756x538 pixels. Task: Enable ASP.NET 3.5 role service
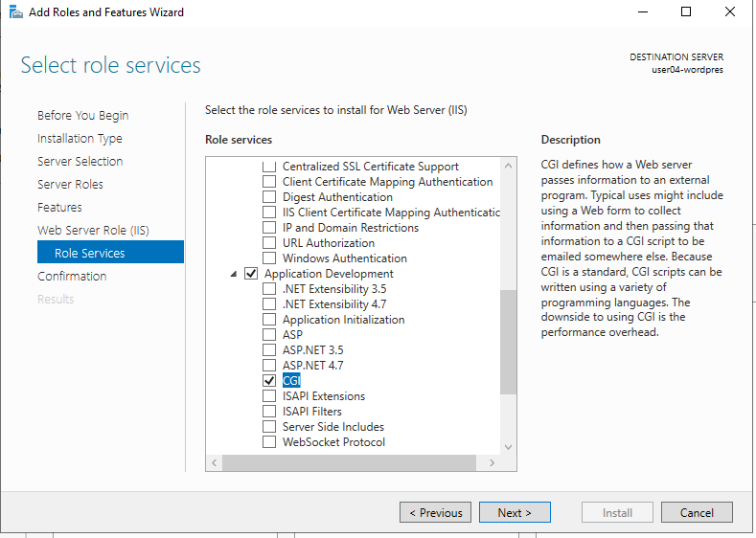pyautogui.click(x=269, y=350)
